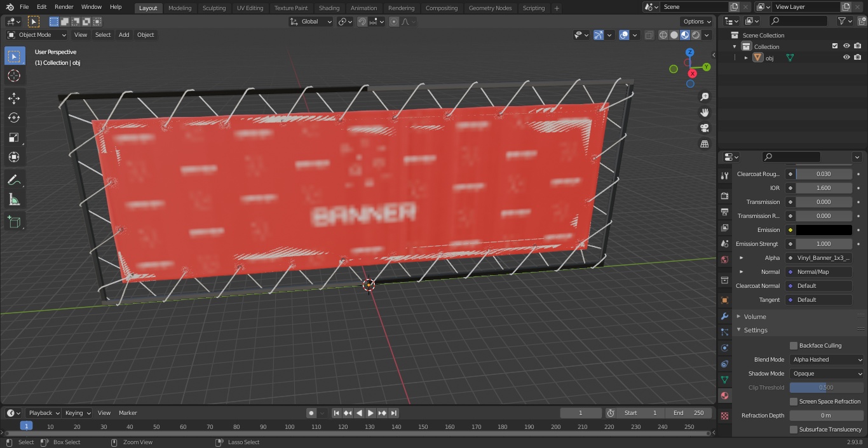Open Modifier properties tab
Screen dimensions: 868x448
tap(724, 316)
